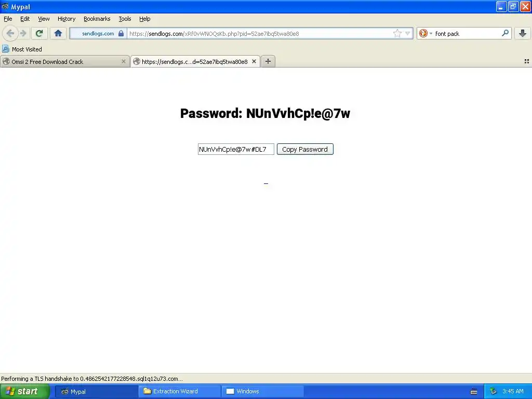Open the Bookmarks menu

(x=97, y=19)
